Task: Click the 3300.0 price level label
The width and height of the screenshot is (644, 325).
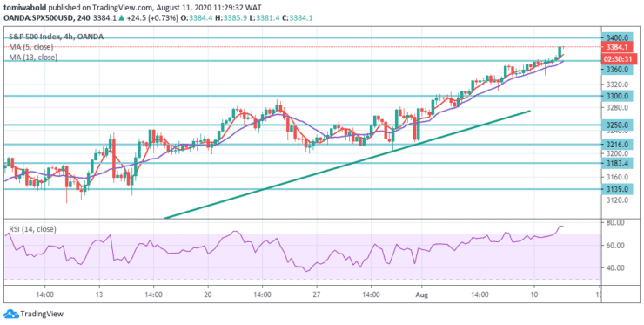Action: 618,96
